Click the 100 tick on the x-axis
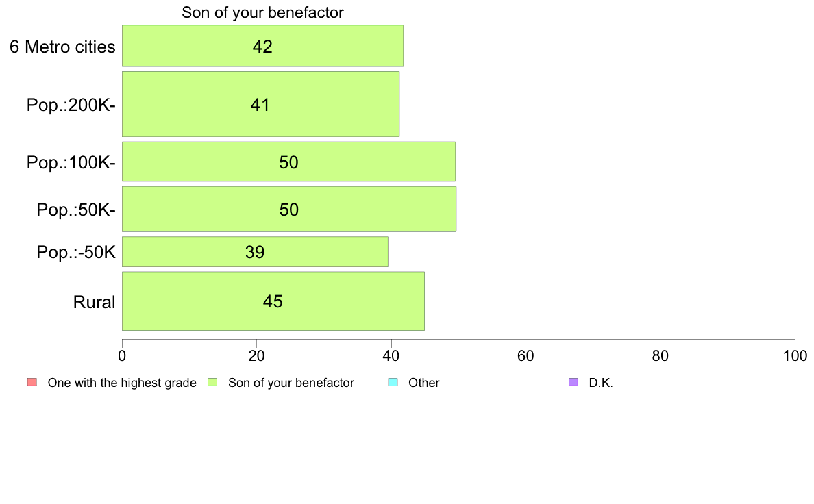Screen dimensions: 814x504 coord(795,355)
